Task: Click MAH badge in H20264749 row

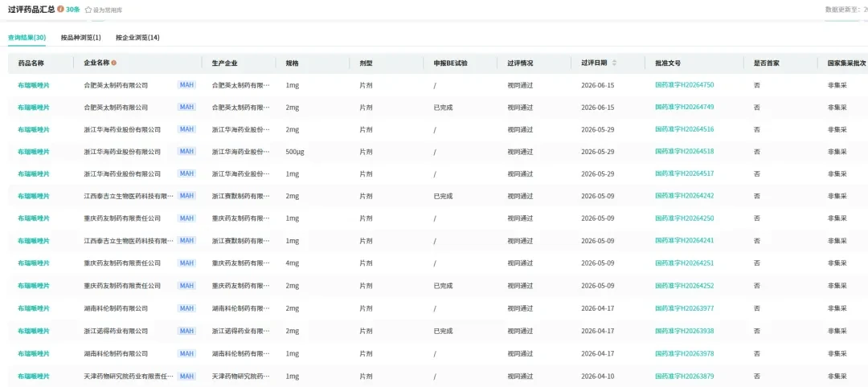Action: click(186, 108)
